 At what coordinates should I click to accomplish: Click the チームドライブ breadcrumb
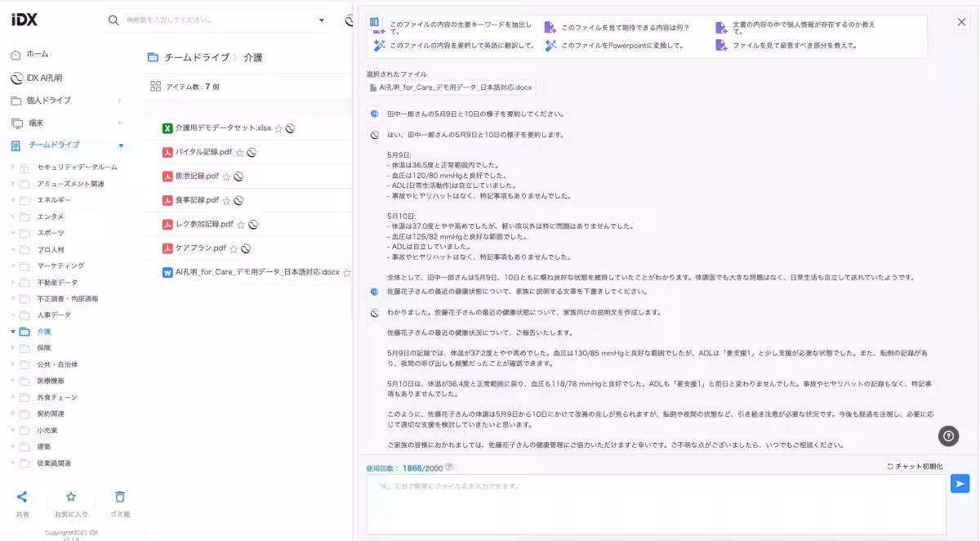pos(197,58)
